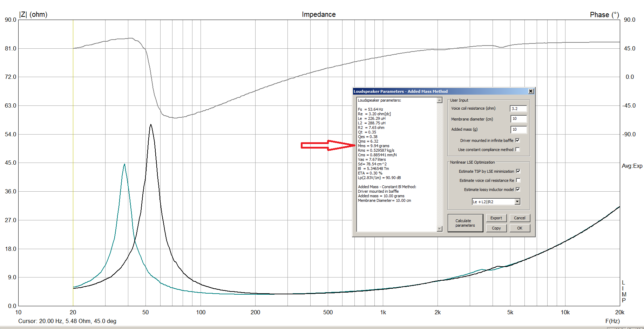Click the '500' frequency axis tick label

[x=328, y=312]
